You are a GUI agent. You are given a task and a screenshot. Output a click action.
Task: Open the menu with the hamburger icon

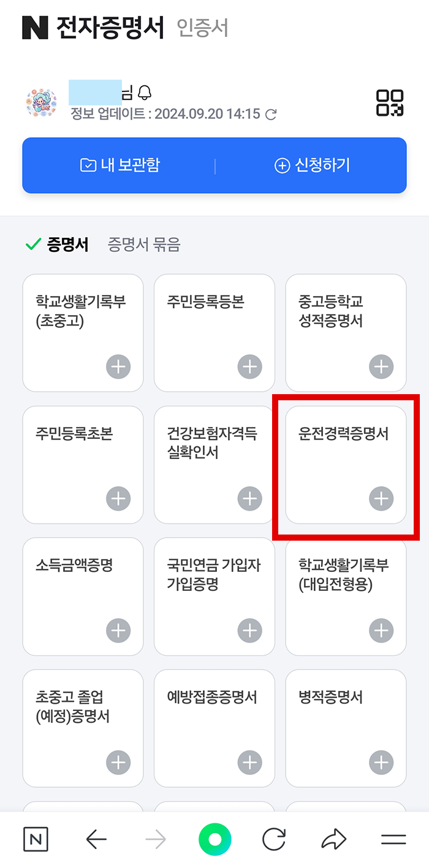pos(392,839)
